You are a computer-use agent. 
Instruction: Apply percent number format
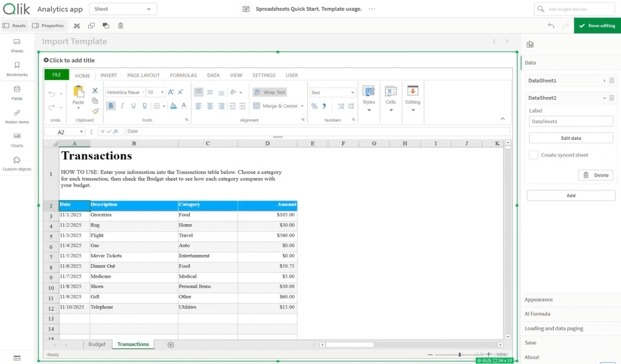tap(314, 106)
